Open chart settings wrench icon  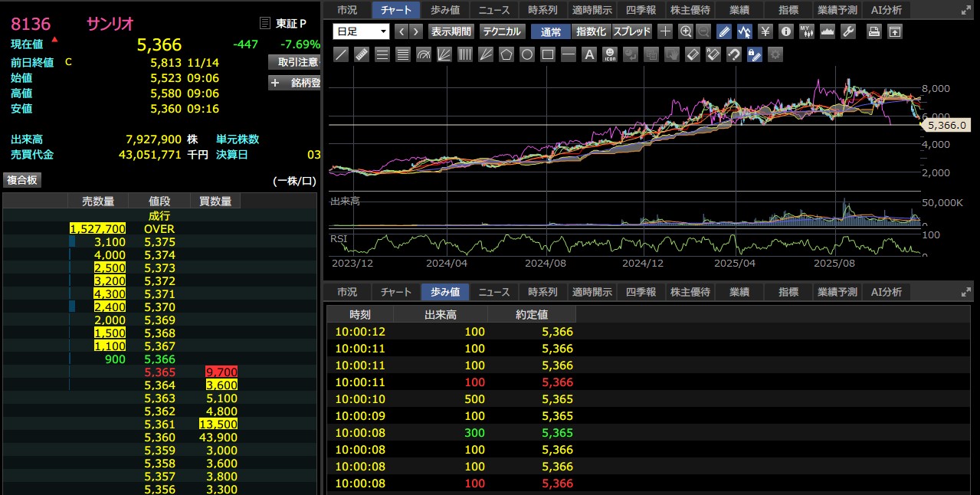(x=848, y=31)
